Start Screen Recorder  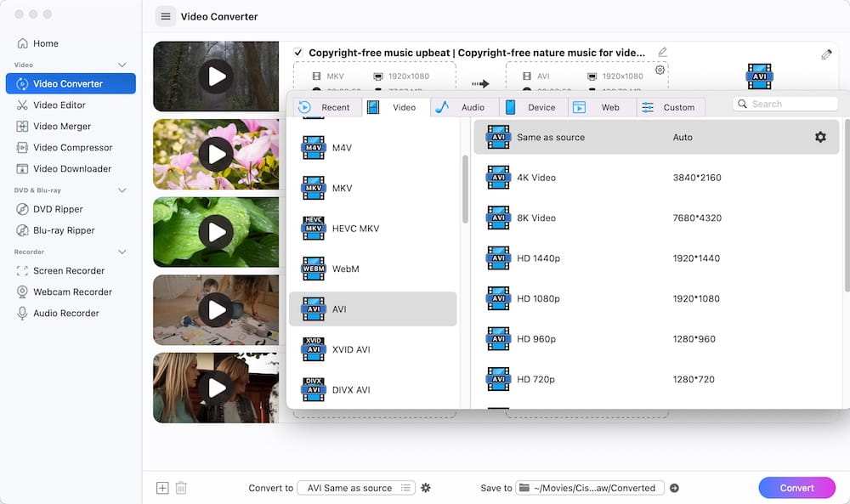coord(71,270)
